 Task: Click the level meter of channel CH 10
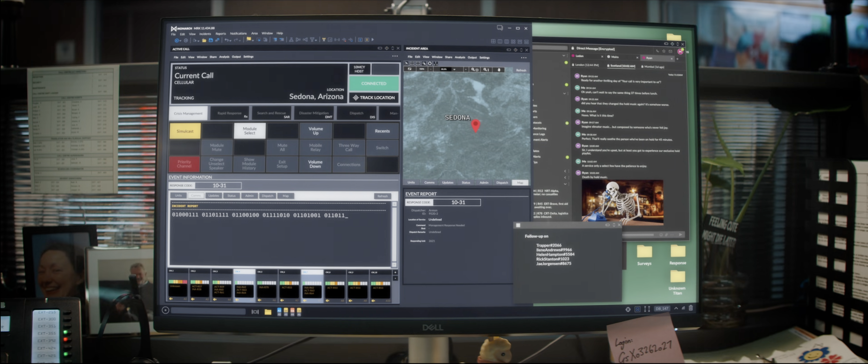(380, 283)
